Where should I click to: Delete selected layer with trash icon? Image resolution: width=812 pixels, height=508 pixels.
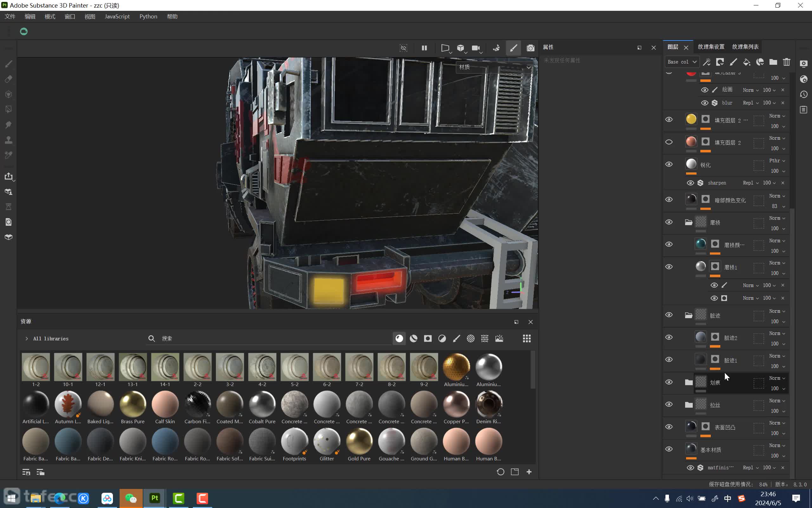coord(787,62)
